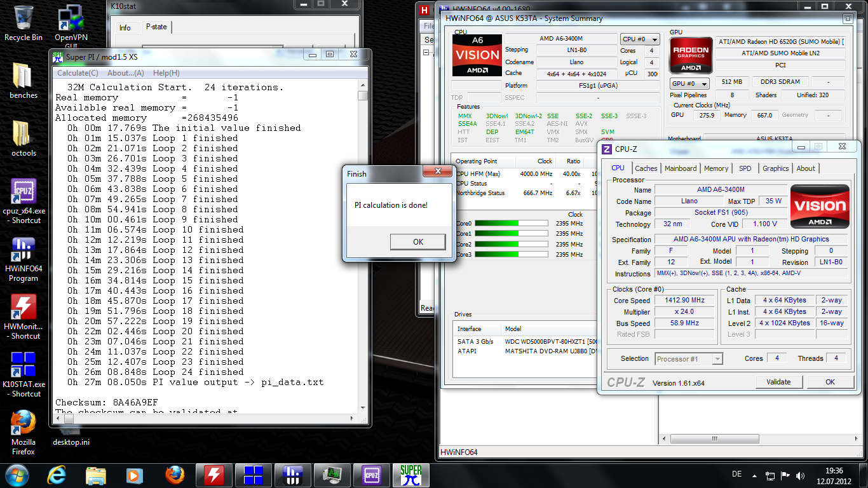Screen dimensions: 868x488
Task: Open the Windows Start menu orb
Action: (x=17, y=475)
